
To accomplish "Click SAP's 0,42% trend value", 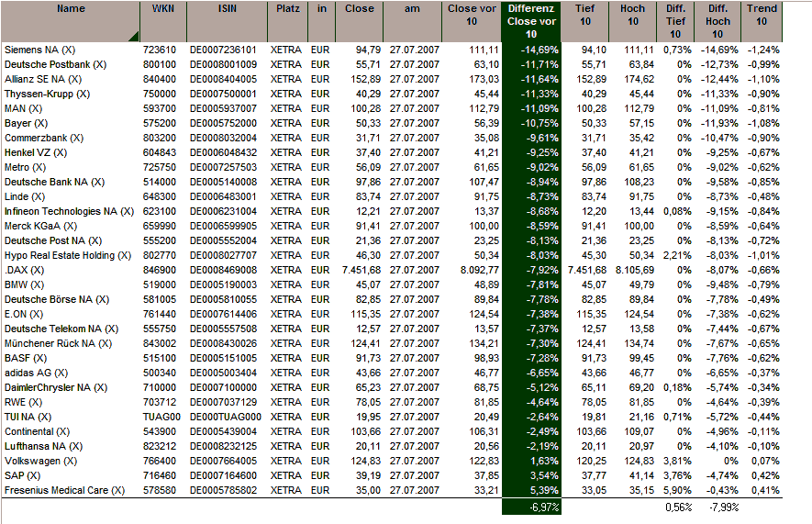I will [765, 475].
